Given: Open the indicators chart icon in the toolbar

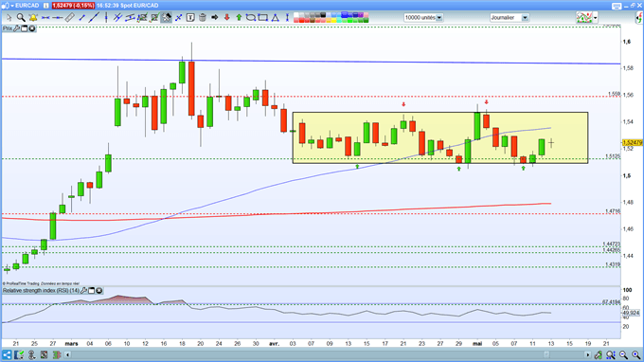Looking at the screenshot, I should click(x=584, y=17).
